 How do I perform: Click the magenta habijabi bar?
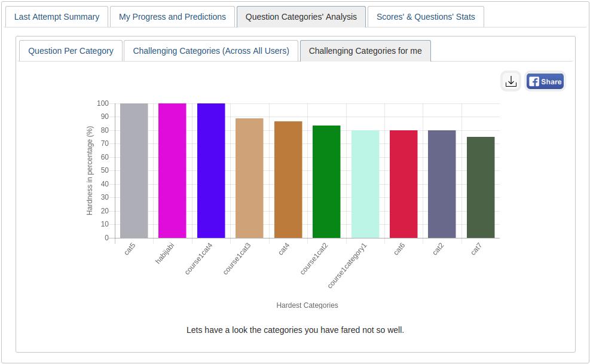coord(172,171)
